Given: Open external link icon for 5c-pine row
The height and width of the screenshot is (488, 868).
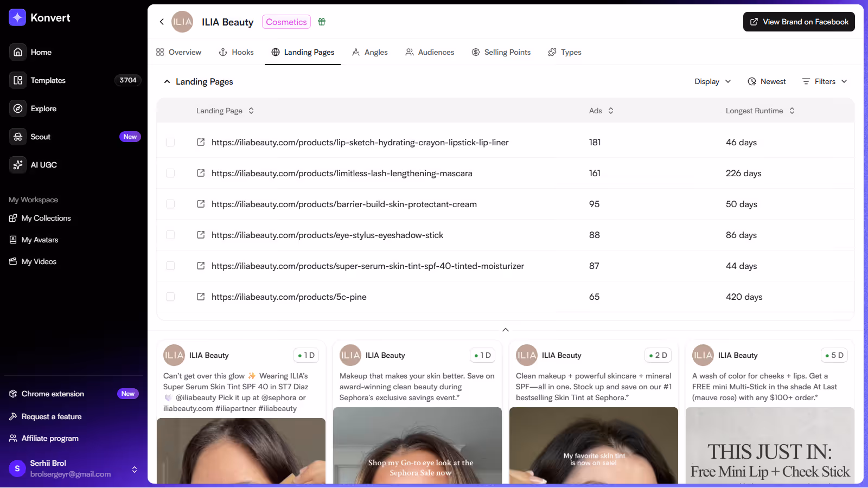Looking at the screenshot, I should (x=201, y=297).
